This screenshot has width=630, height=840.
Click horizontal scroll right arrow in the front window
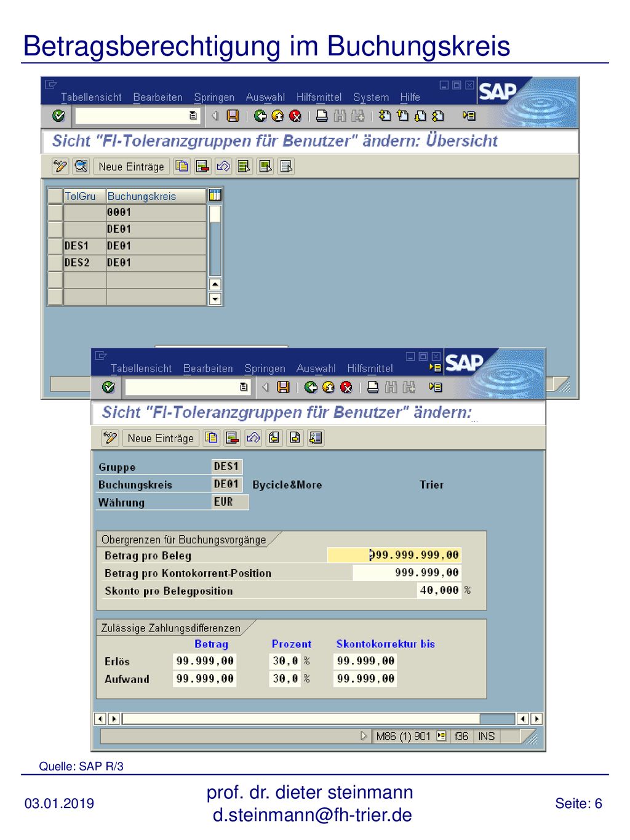537,719
